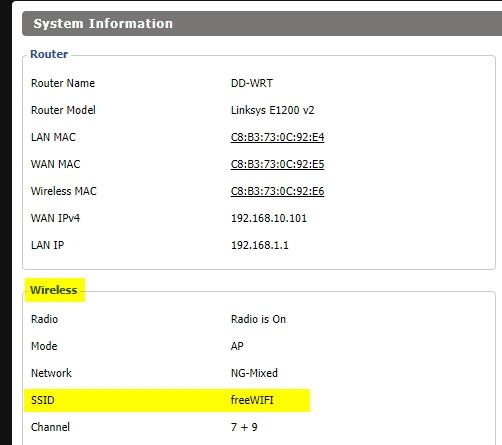Click the LAN IP label
Image resolution: width=502 pixels, height=445 pixels.
47,245
